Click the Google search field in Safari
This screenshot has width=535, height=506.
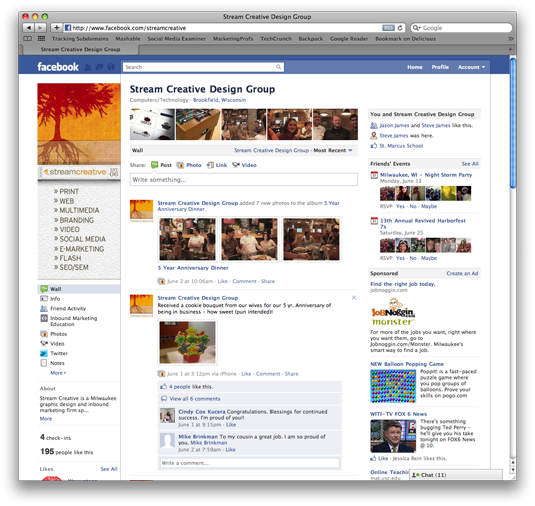461,28
